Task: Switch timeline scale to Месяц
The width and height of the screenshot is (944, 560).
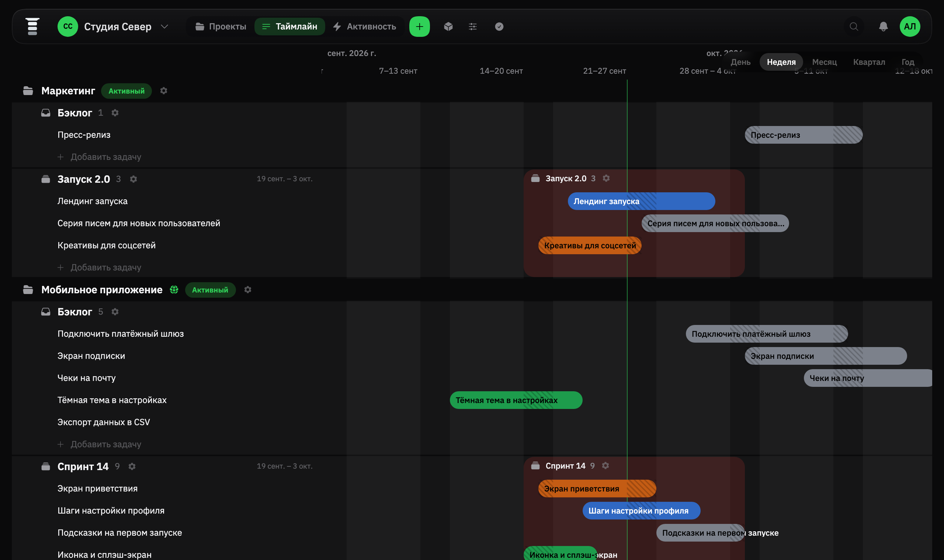Action: pyautogui.click(x=824, y=62)
